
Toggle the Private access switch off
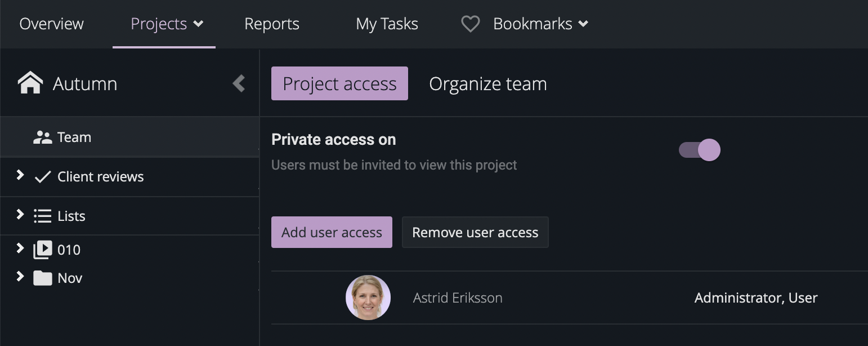pos(700,150)
